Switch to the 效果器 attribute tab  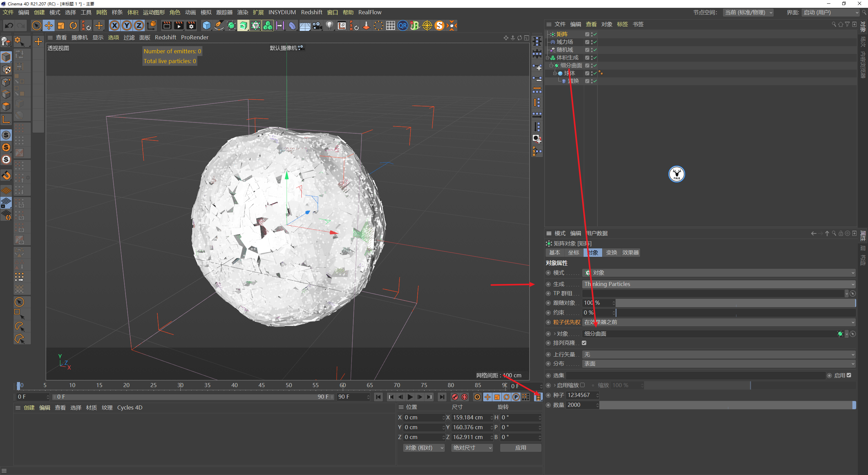pos(630,252)
